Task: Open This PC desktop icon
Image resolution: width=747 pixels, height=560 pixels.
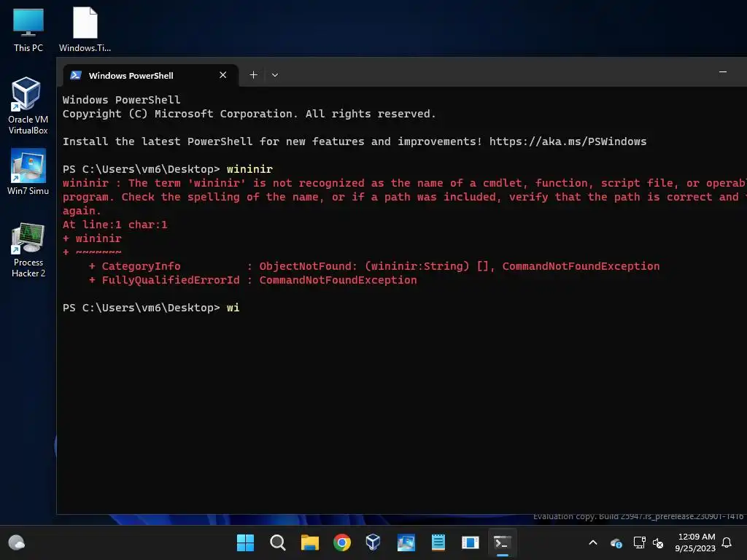Action: pos(28,31)
